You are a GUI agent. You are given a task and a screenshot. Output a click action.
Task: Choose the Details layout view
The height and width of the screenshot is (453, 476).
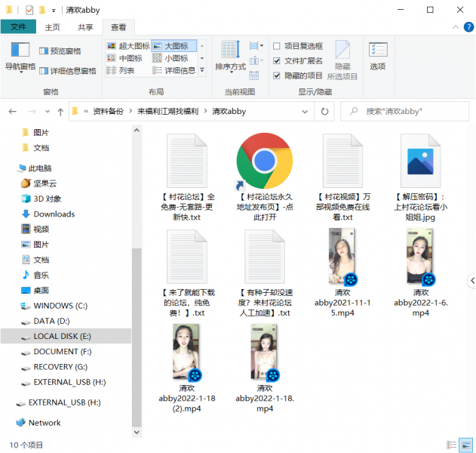180,71
